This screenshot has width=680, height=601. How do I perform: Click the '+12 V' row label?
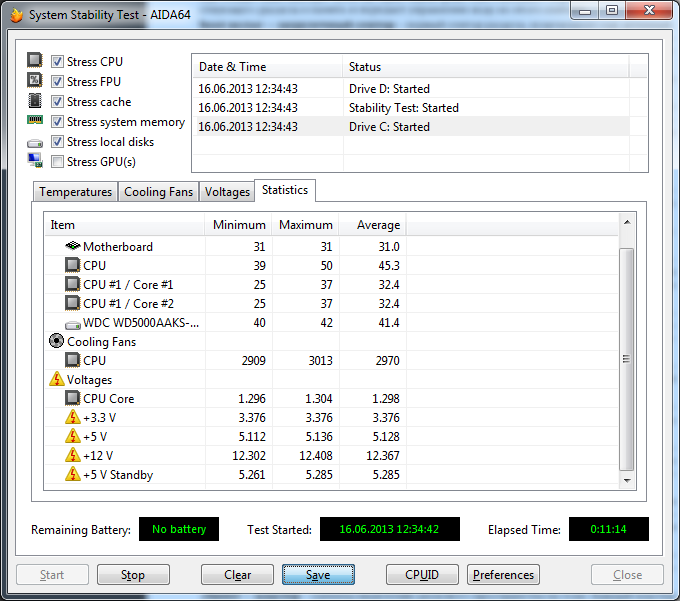98,456
